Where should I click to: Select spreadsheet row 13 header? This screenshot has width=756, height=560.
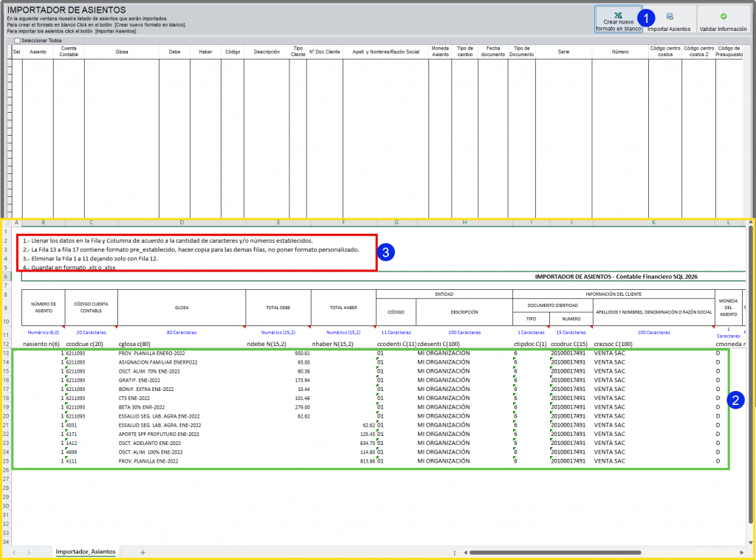click(x=6, y=353)
